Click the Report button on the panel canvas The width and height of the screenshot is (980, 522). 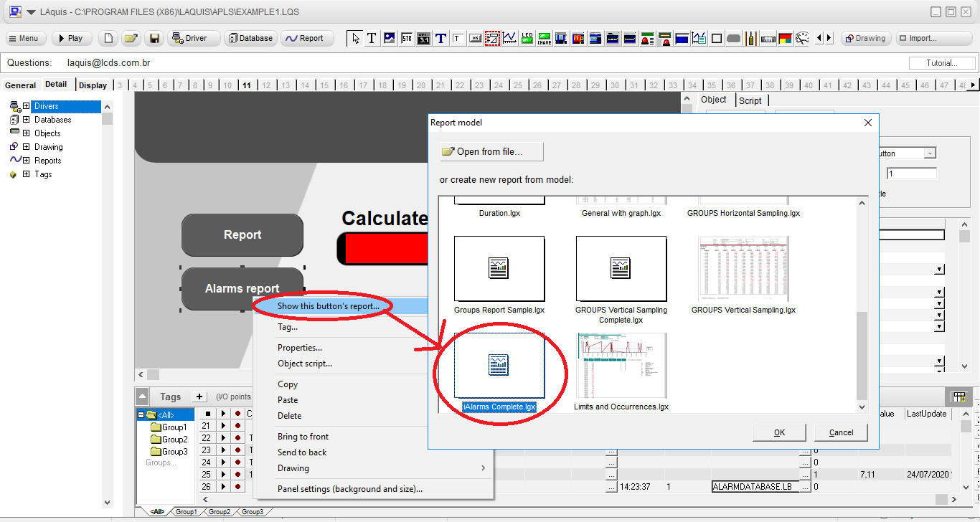point(242,234)
